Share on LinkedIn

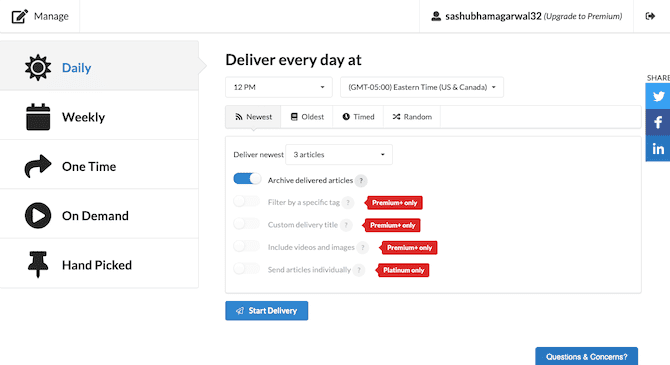658,149
